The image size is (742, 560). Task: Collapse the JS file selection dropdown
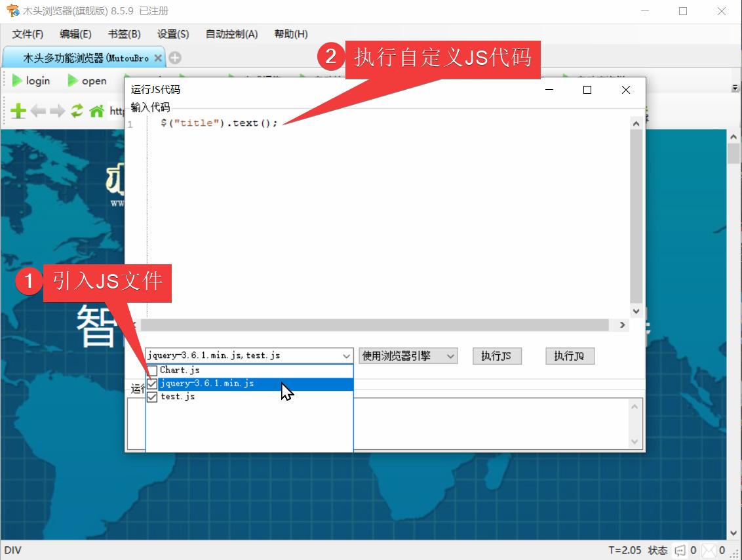pyautogui.click(x=347, y=355)
